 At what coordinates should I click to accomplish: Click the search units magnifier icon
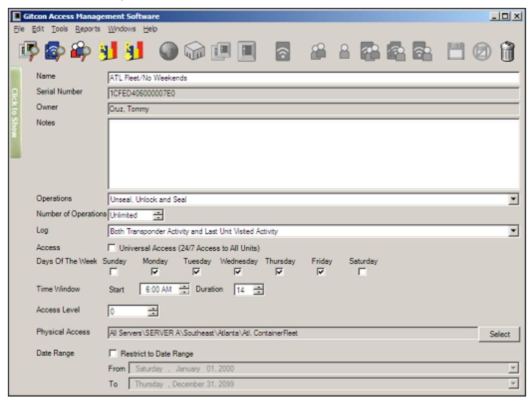(28, 51)
